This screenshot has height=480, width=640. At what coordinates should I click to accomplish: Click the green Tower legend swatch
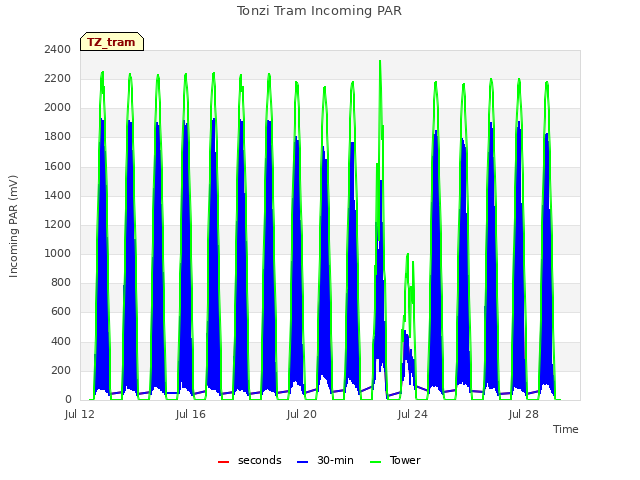pyautogui.click(x=375, y=462)
